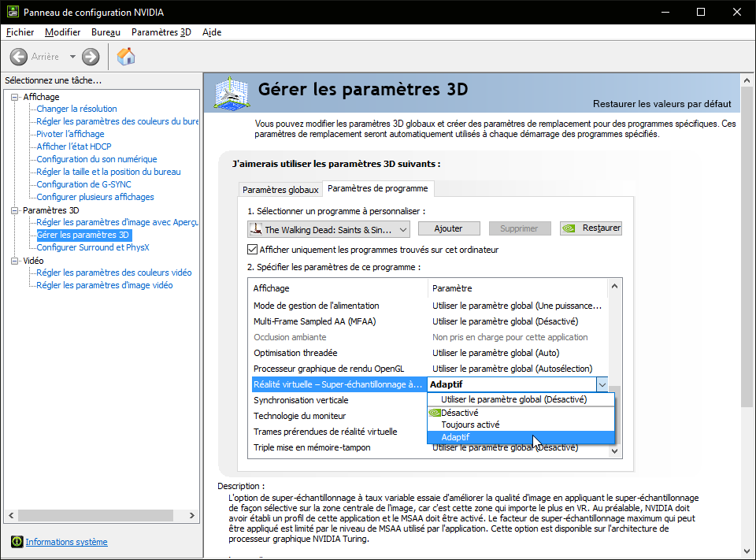Switch to the Paramètres globaux tab

(x=280, y=190)
